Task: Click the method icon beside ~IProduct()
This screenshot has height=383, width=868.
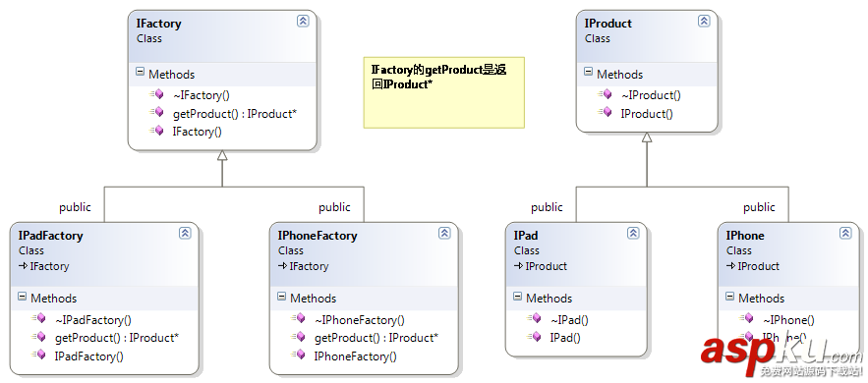Action: 606,94
